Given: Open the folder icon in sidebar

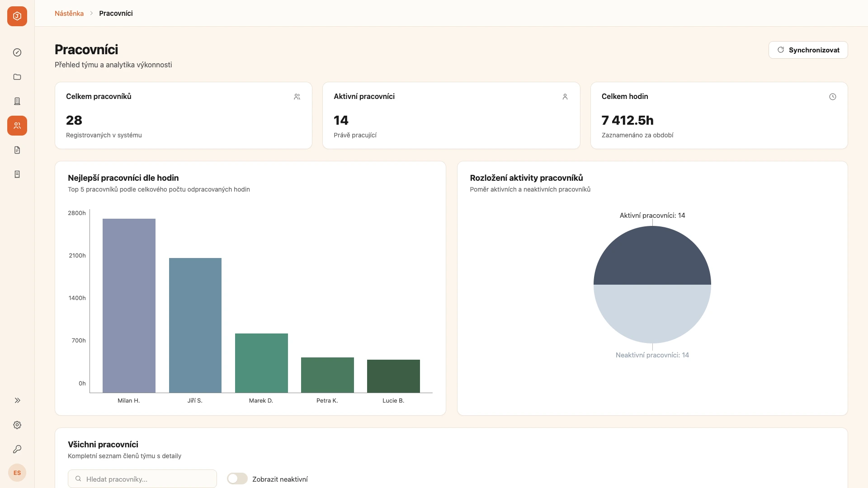Looking at the screenshot, I should click(17, 77).
